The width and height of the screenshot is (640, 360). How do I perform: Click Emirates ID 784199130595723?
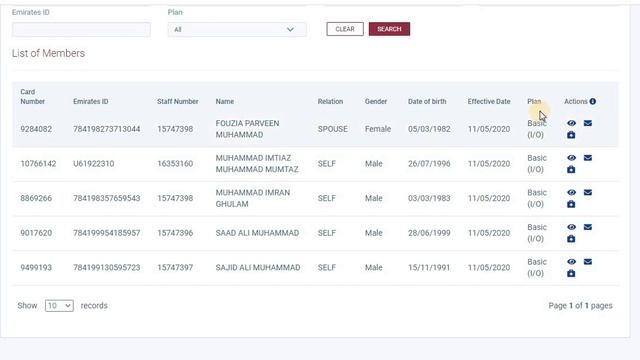[107, 268]
